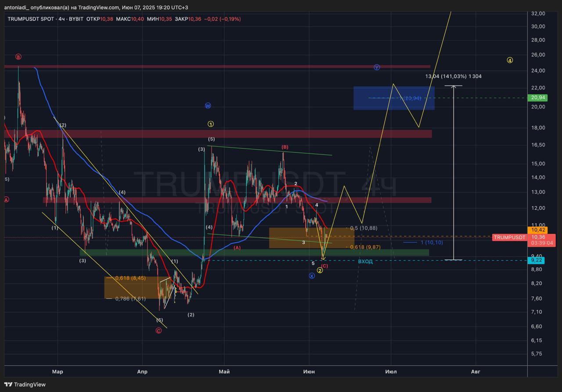This screenshot has height=392, width=562.
Task: Click the red TRUMPUSDT price-line label
Action: point(509,237)
